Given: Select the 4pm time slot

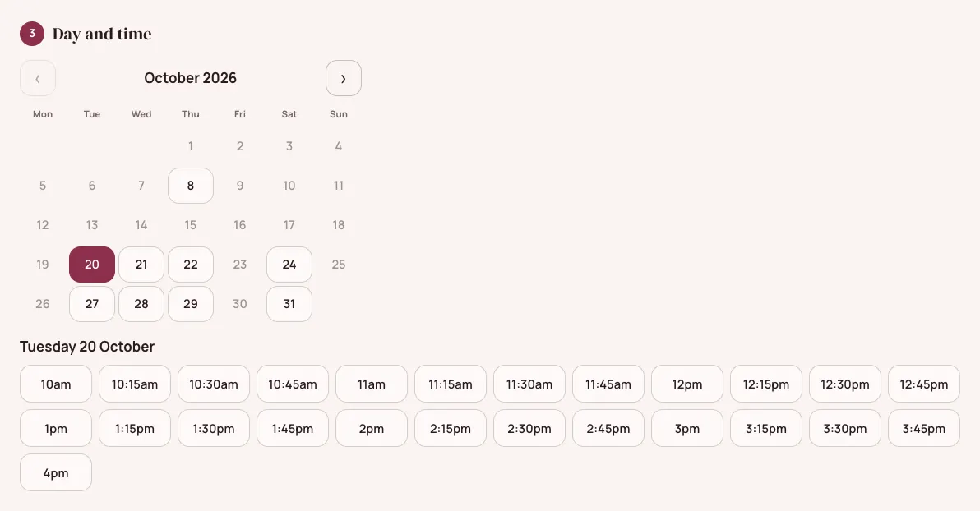Looking at the screenshot, I should (x=56, y=473).
